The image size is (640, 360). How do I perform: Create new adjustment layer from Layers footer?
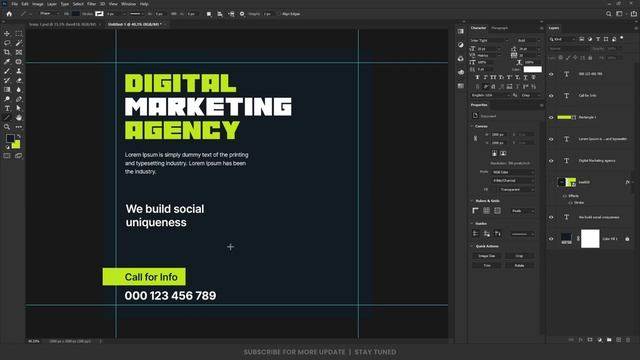pos(600,340)
